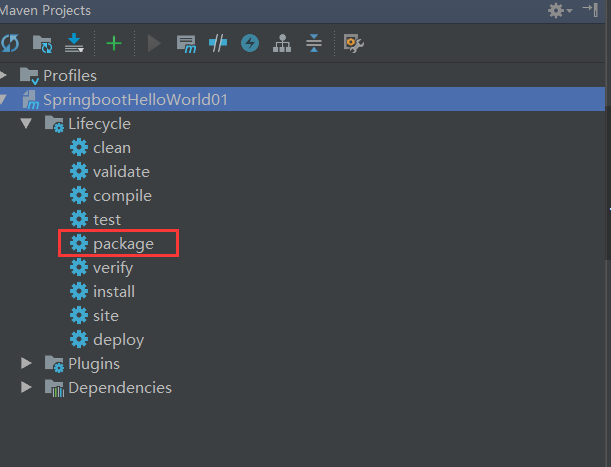This screenshot has height=467, width=611.
Task: Toggle Offline Mode icon
Action: 218,43
